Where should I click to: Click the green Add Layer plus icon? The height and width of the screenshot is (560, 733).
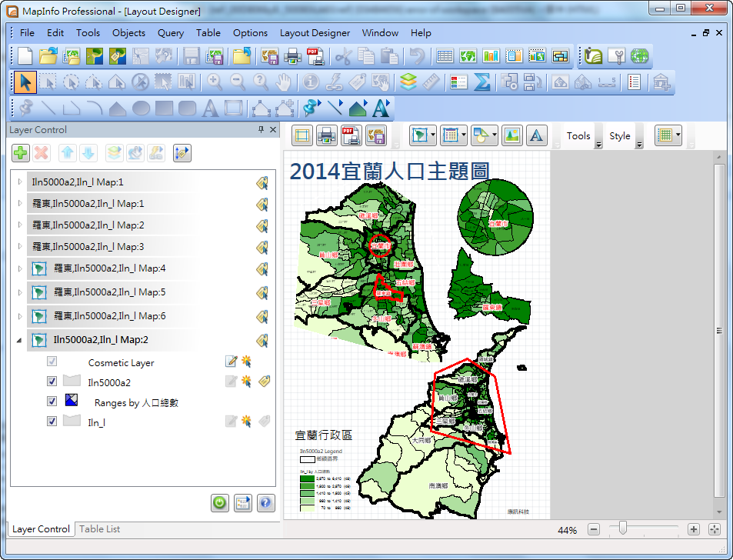[20, 153]
